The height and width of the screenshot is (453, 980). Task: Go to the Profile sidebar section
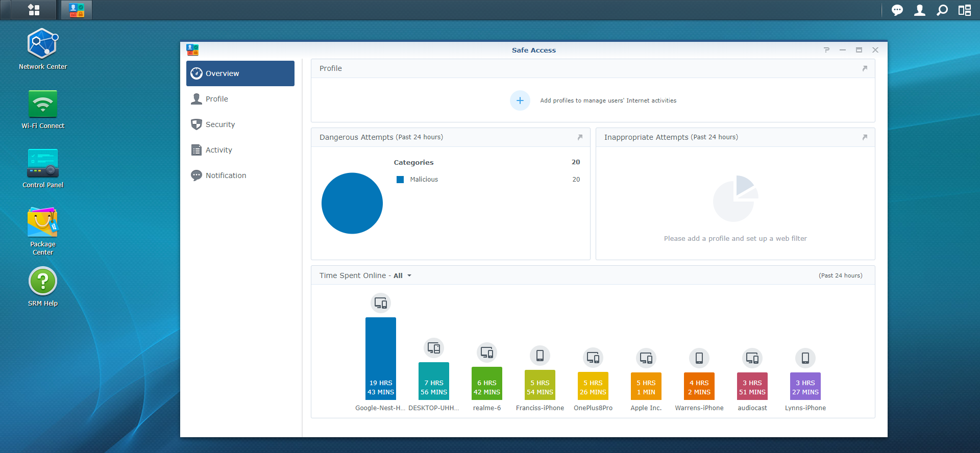point(240,99)
